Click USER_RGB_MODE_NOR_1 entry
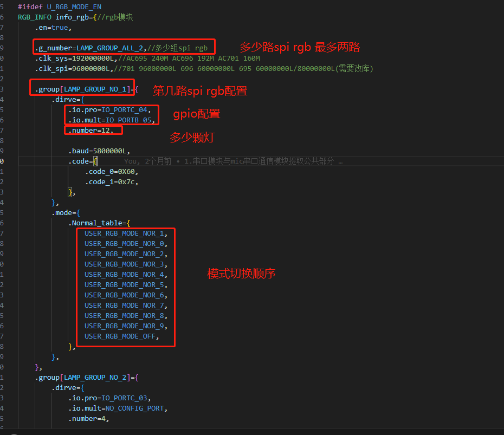Image resolution: width=504 pixels, height=435 pixels. (x=126, y=233)
